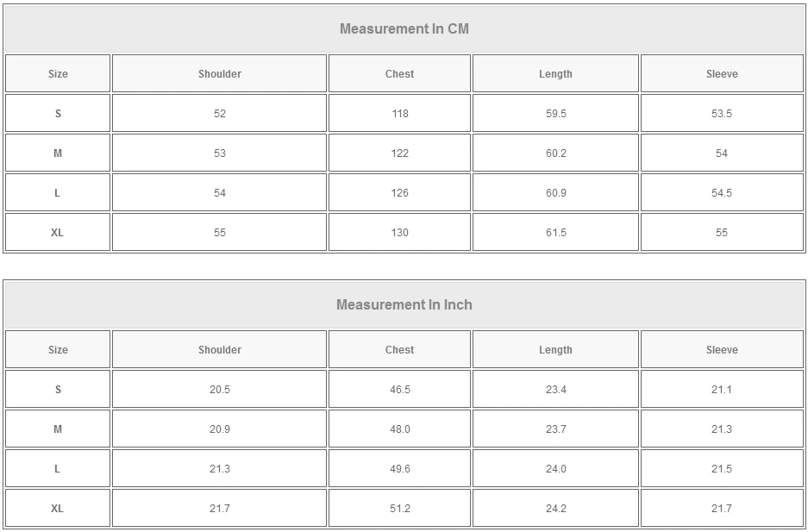
Task: Click the Length header in CM table
Action: (555, 74)
